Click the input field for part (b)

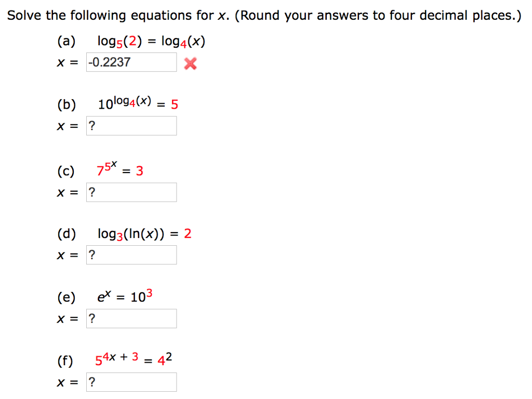131,125
